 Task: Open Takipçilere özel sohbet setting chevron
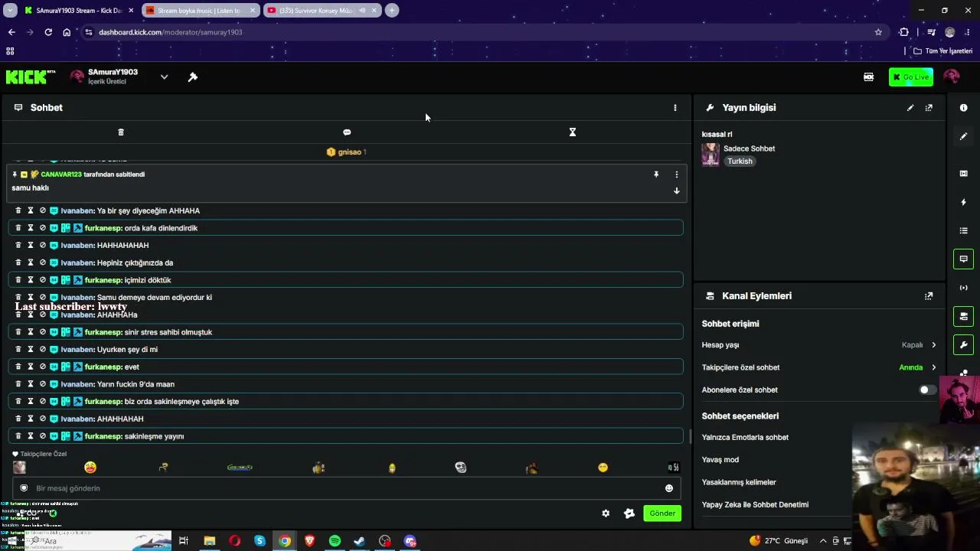tap(933, 367)
